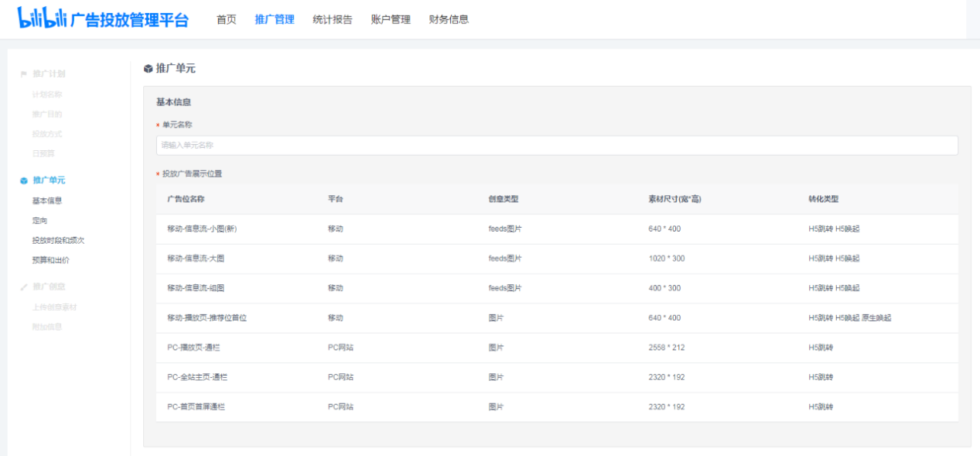
Task: Click the 创意类型 column header
Action: 504,199
